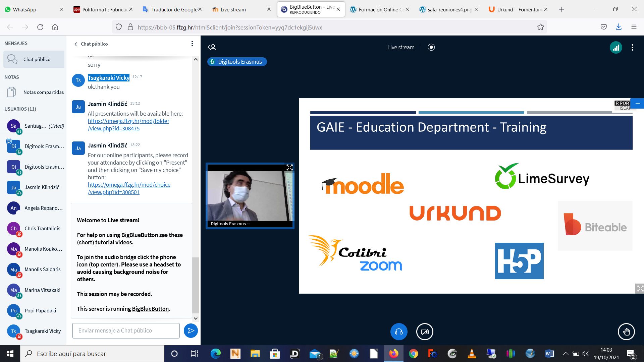Click the send chat message arrow button
The image size is (644, 362).
pos(191,331)
